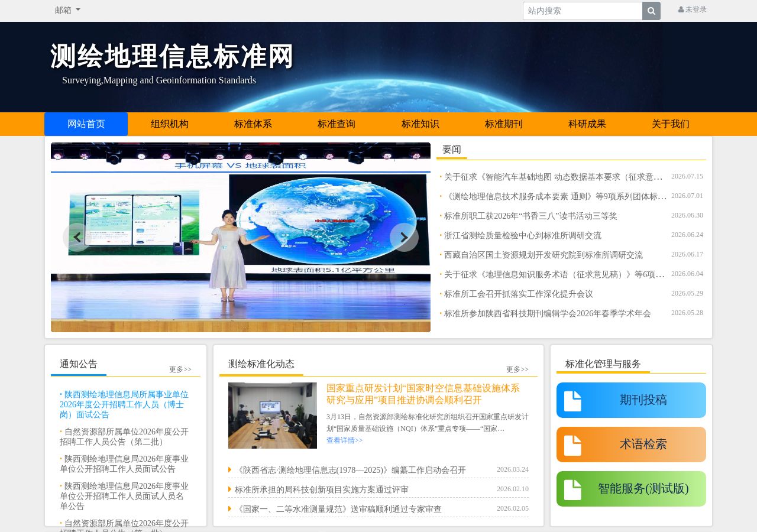Click document icon on 术语检索 button

point(572,445)
